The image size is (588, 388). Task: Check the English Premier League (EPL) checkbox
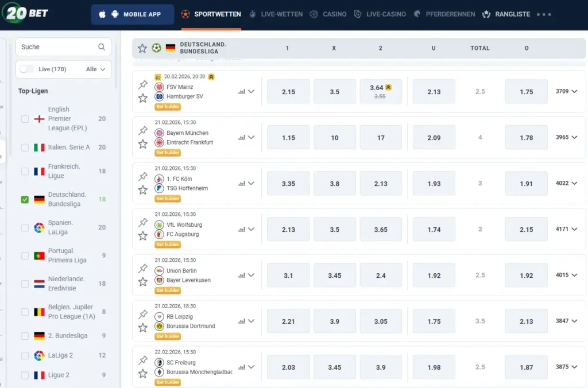pyautogui.click(x=25, y=119)
